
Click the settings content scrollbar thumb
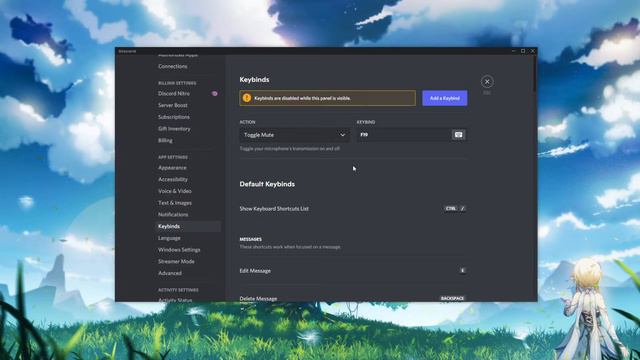[x=534, y=73]
